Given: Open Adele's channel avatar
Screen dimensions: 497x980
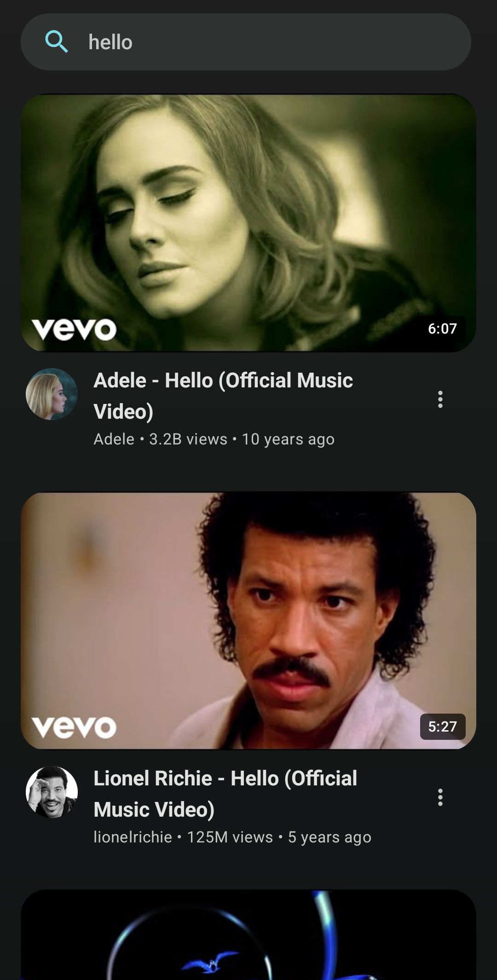Looking at the screenshot, I should tap(52, 394).
